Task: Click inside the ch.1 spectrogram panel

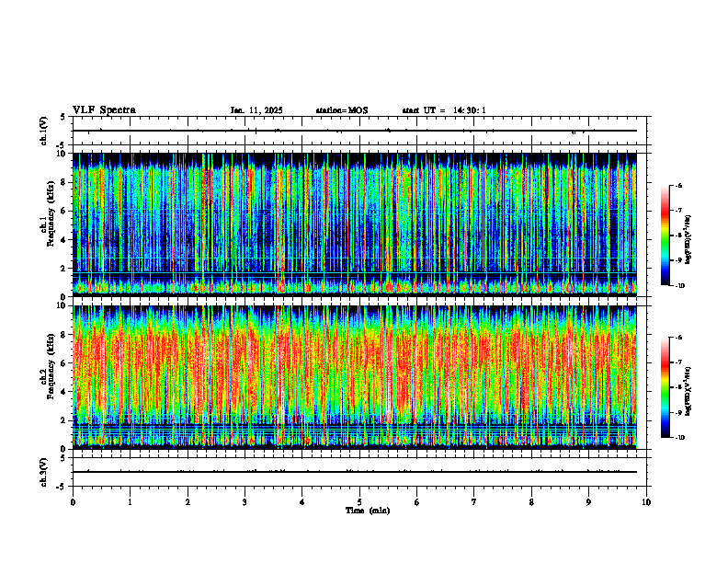Action: (x=355, y=224)
